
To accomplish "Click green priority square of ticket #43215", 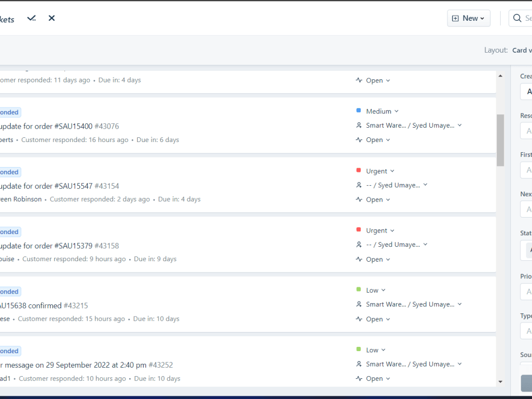I will tap(358, 289).
